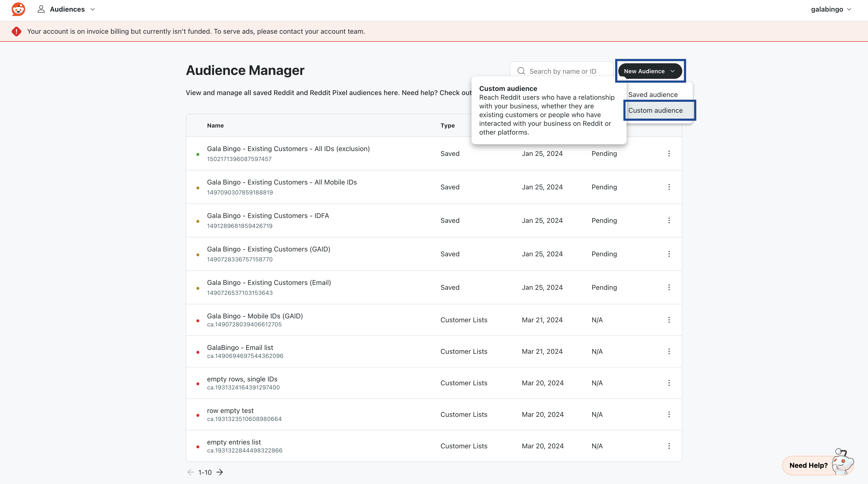
Task: Select Saved audience from the menu
Action: point(653,95)
